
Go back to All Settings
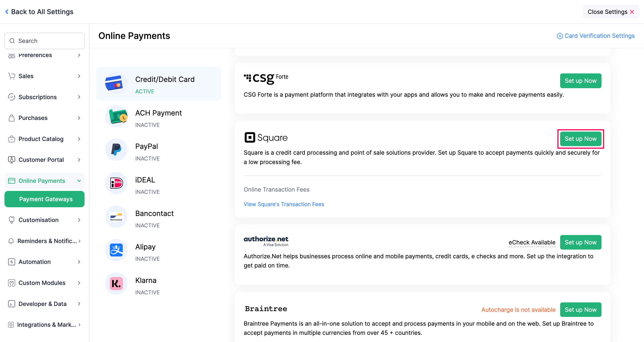pyautogui.click(x=39, y=12)
